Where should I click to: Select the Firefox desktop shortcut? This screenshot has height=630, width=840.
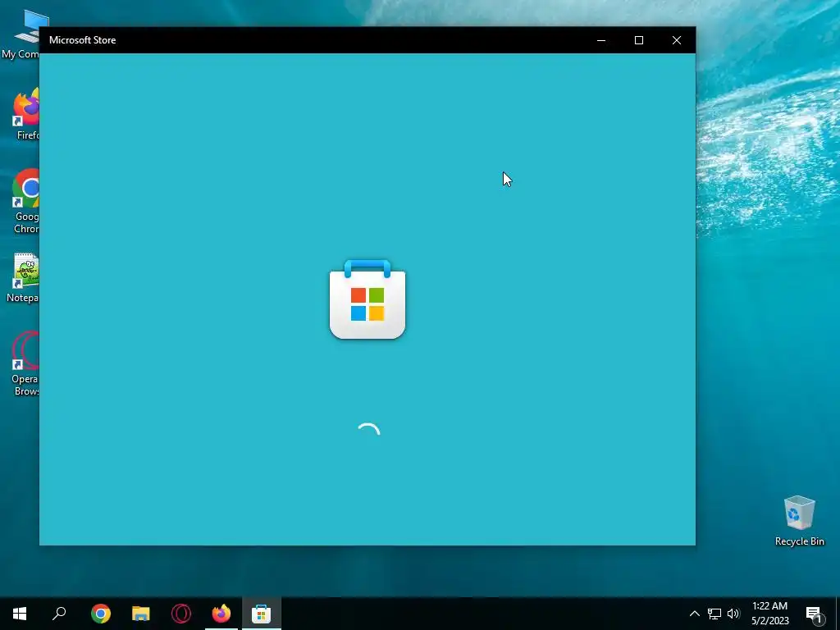(25, 114)
